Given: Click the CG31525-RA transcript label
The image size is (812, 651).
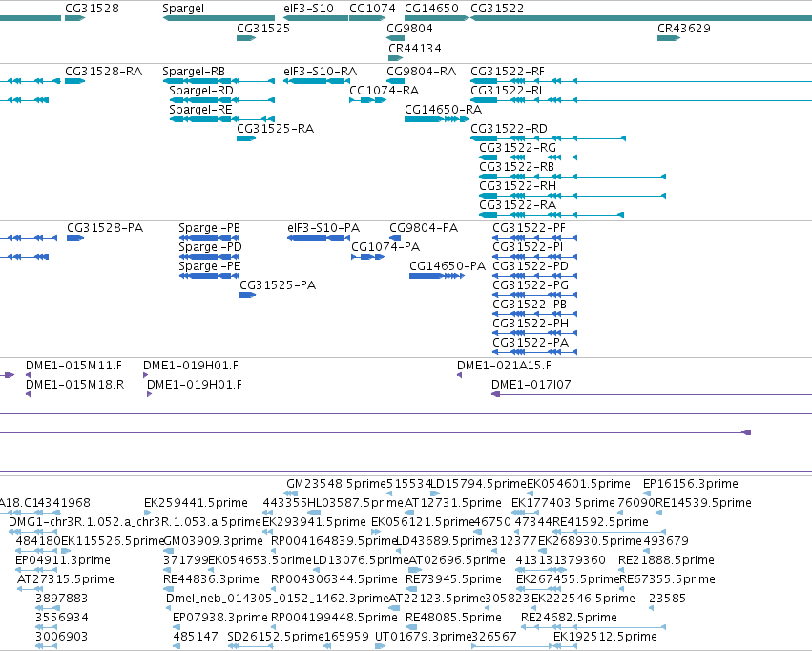Looking at the screenshot, I should [275, 129].
